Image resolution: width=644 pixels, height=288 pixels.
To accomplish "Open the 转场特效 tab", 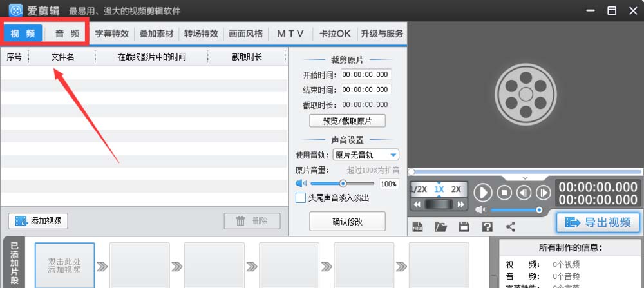I will tap(201, 34).
